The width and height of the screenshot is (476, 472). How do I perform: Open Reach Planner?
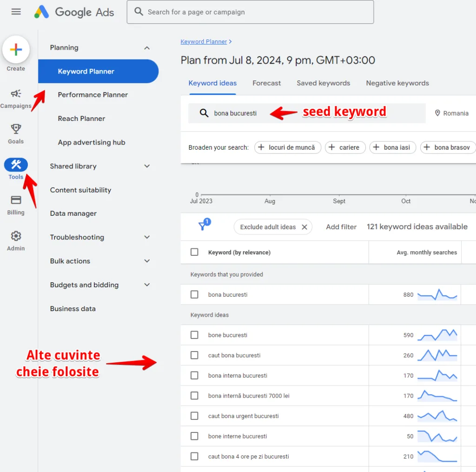point(81,119)
